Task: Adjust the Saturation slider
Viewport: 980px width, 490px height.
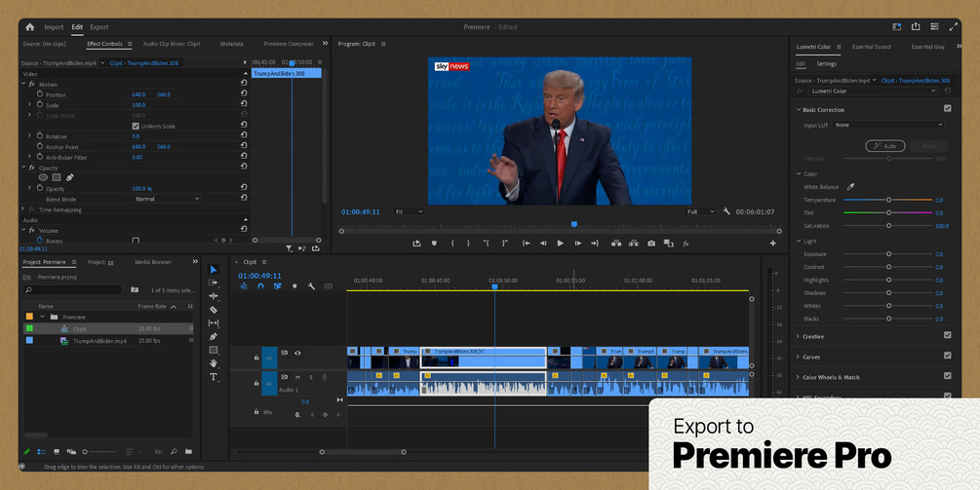Action: [x=888, y=225]
